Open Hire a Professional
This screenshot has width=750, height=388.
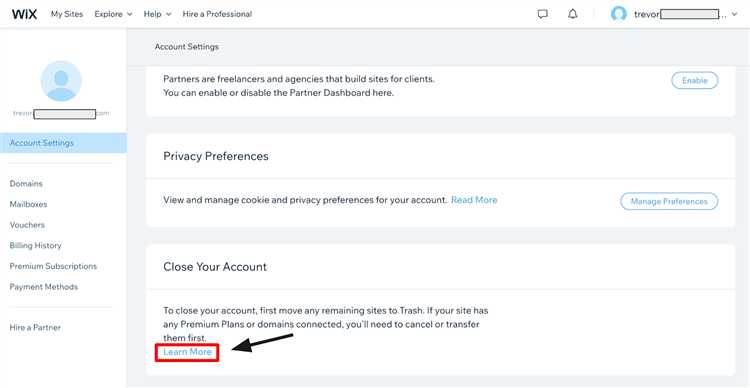pyautogui.click(x=217, y=14)
